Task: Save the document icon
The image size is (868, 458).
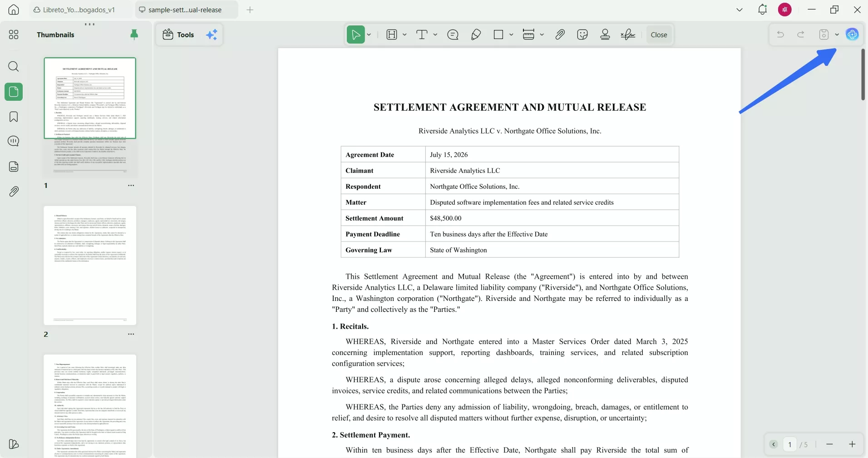Action: 824,34
